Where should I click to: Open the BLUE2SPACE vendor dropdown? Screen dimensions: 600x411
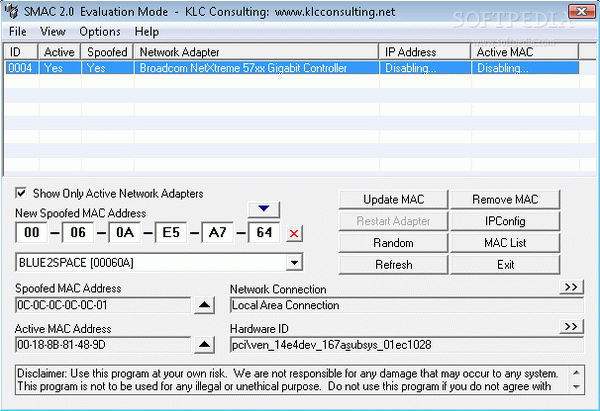pos(294,263)
